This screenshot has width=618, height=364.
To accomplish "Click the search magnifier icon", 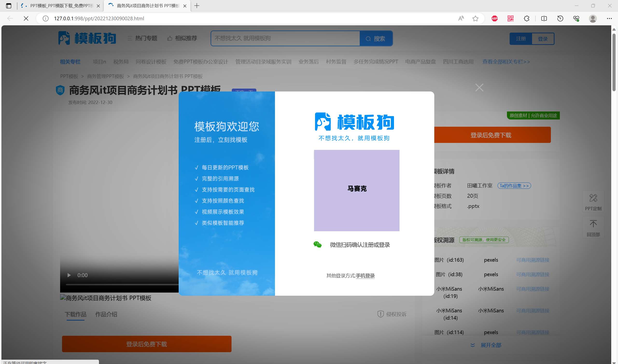I will [369, 39].
